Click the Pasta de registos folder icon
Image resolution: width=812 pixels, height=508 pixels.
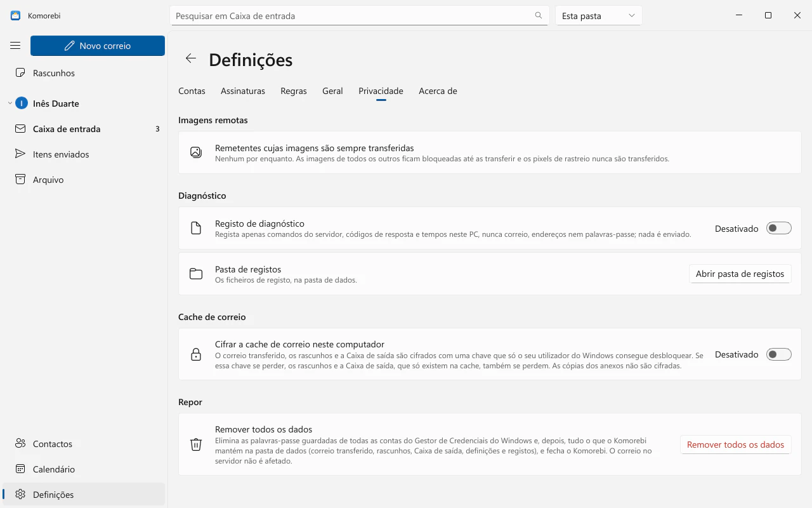(x=196, y=274)
